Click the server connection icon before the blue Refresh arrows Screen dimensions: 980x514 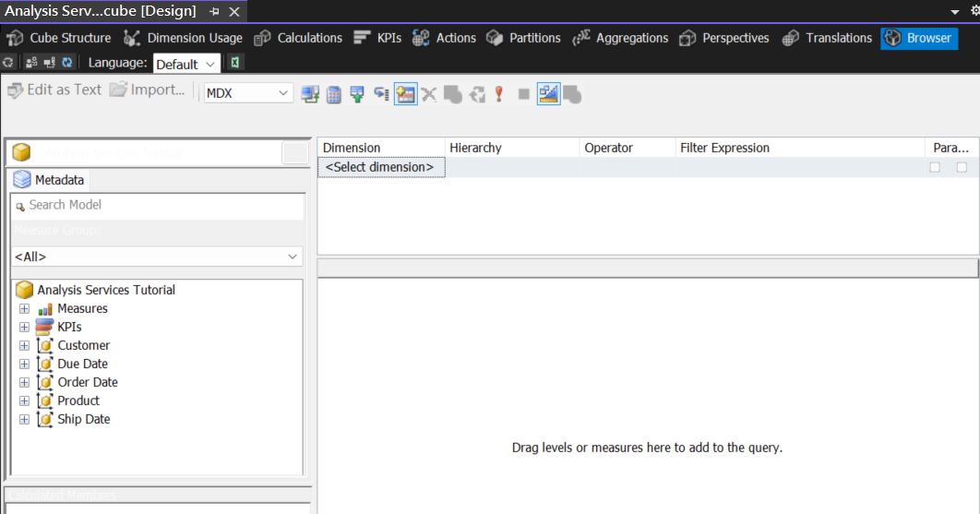click(x=50, y=63)
